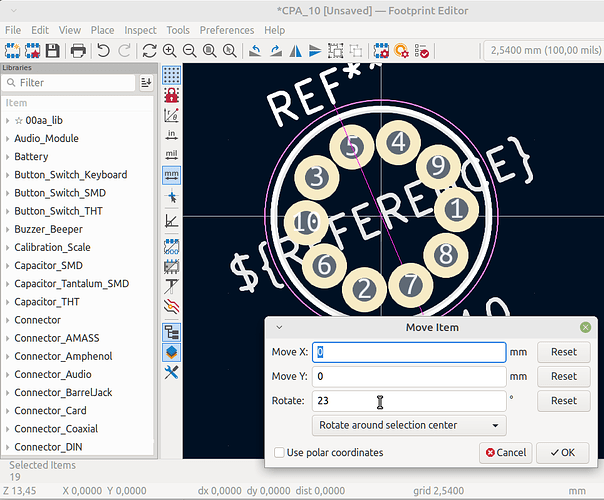The height and width of the screenshot is (500, 604).
Task: Toggle the footprint library tree panel
Action: pyautogui.click(x=171, y=332)
